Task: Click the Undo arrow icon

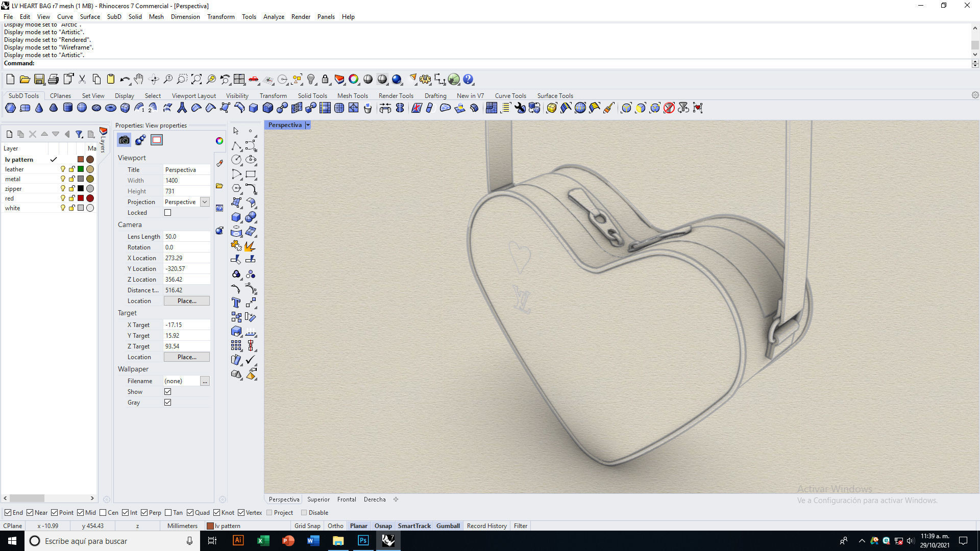Action: (125, 79)
